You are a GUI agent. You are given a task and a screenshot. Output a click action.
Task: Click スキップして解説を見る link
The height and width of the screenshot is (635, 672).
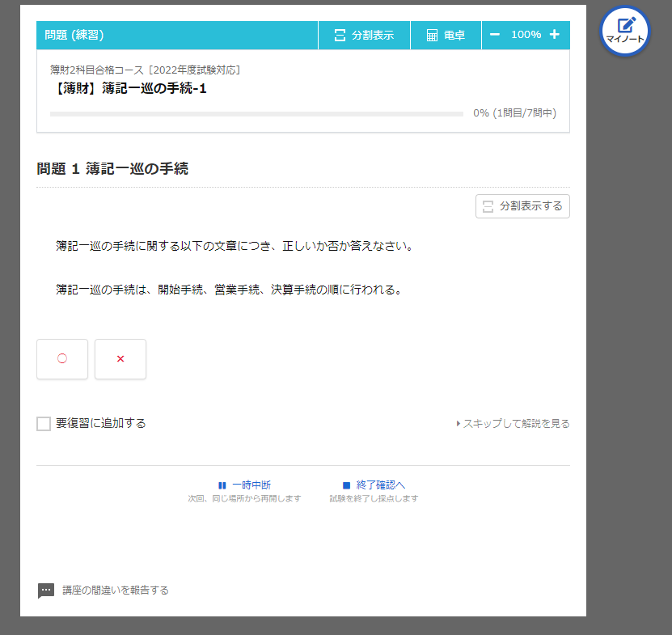(513, 424)
